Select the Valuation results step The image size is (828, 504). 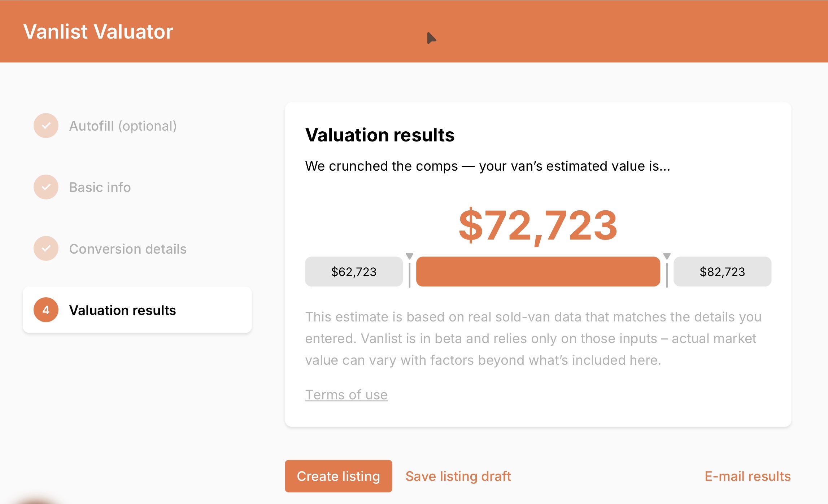tap(123, 310)
